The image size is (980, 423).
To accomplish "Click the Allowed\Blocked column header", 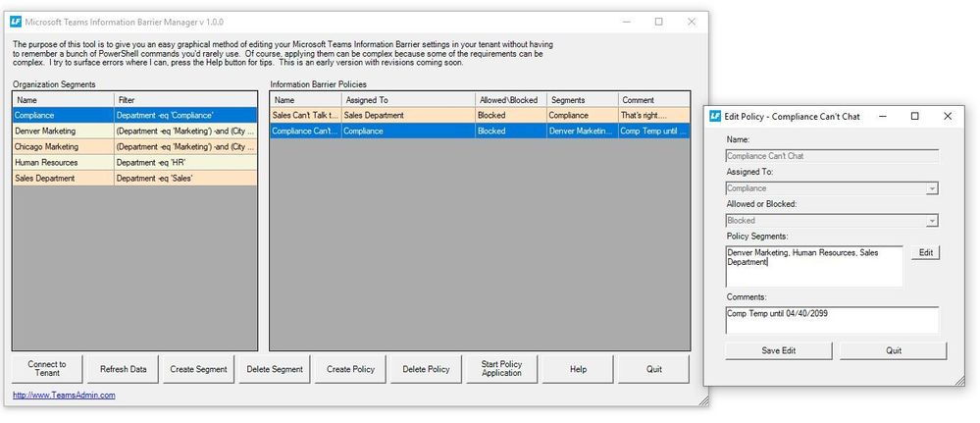I will [511, 99].
